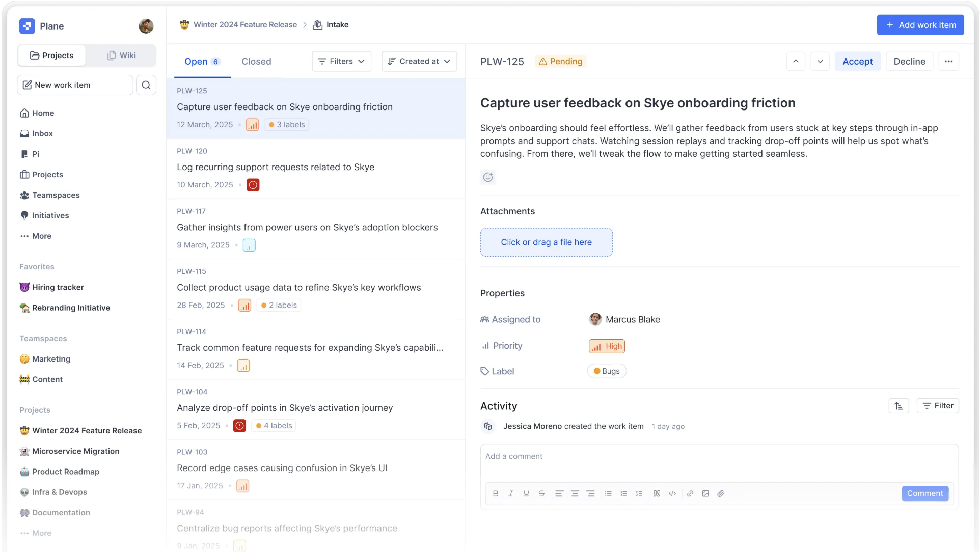Expand the Created at sort dropdown
980x552 pixels.
(419, 61)
